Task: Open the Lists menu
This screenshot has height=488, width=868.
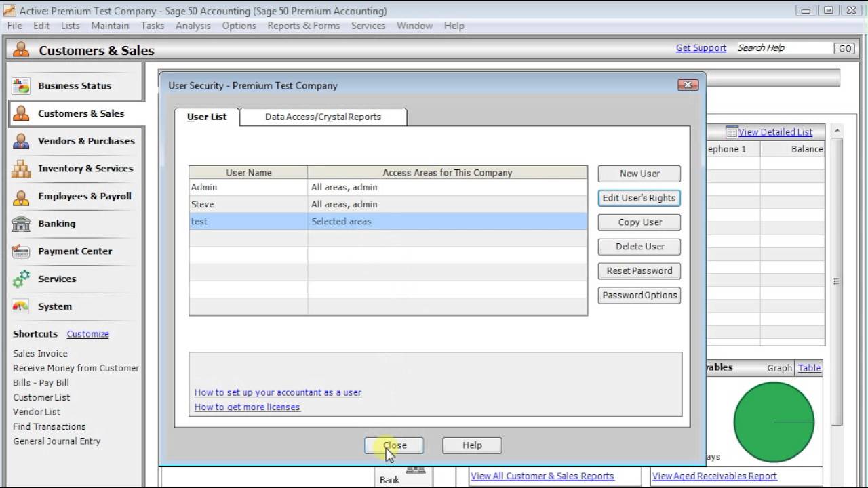Action: (70, 26)
